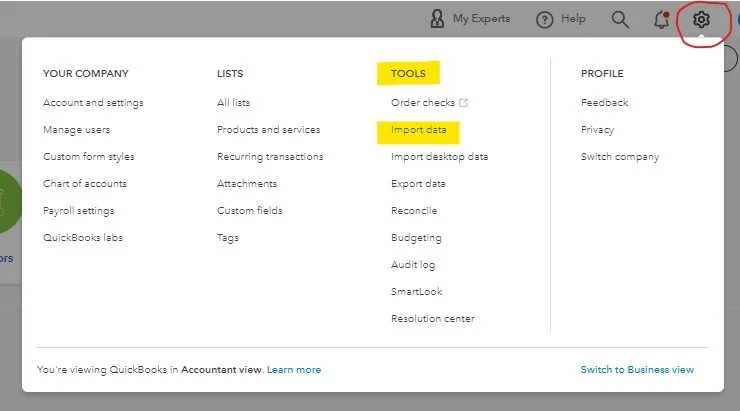Choose Import data under Tools
The image size is (740, 411).
(x=419, y=130)
